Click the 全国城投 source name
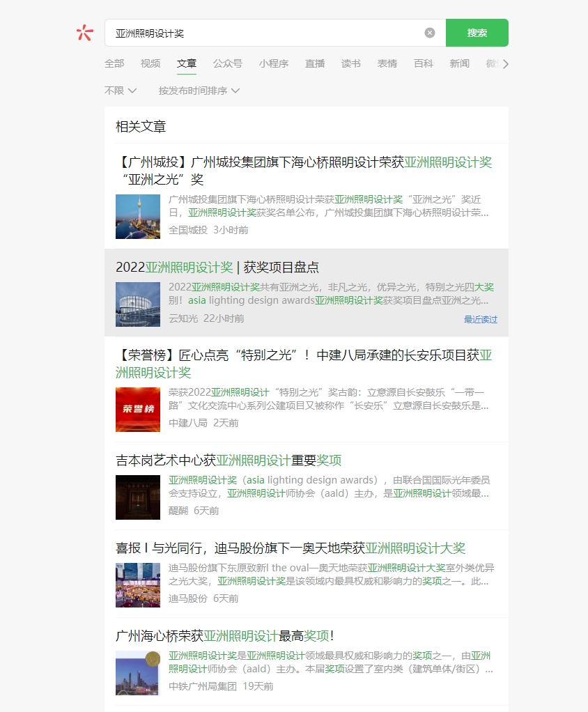 188,230
